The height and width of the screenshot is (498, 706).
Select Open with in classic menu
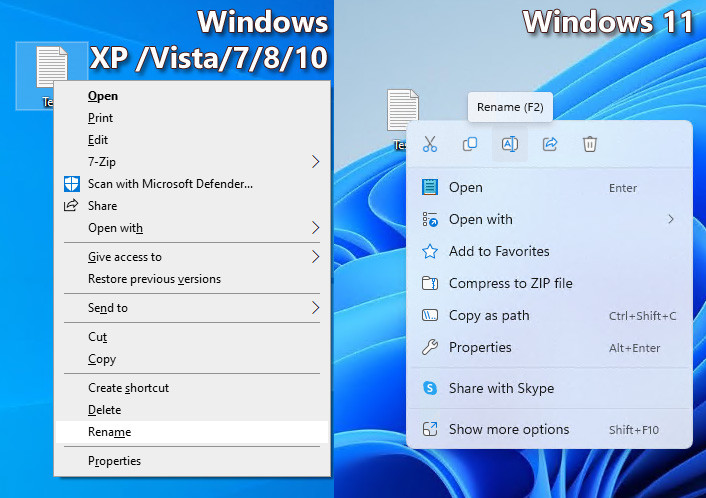(x=192, y=228)
